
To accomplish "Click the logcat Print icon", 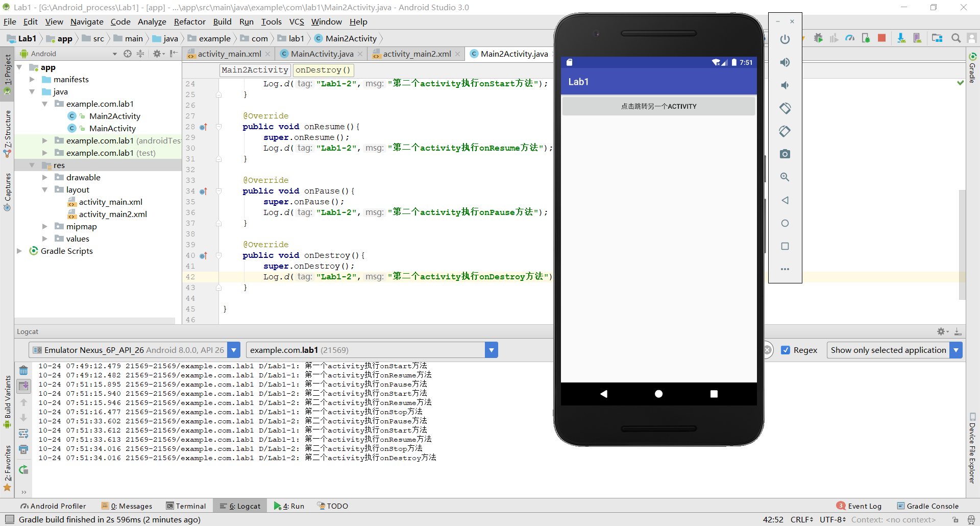I will tap(23, 449).
